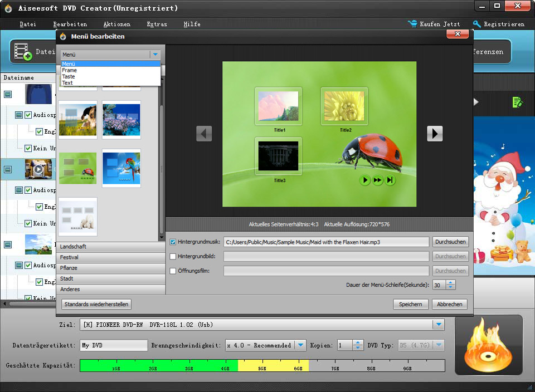The image size is (535, 392).
Task: Click the left arrow beside the menu preview
Action: 204,134
